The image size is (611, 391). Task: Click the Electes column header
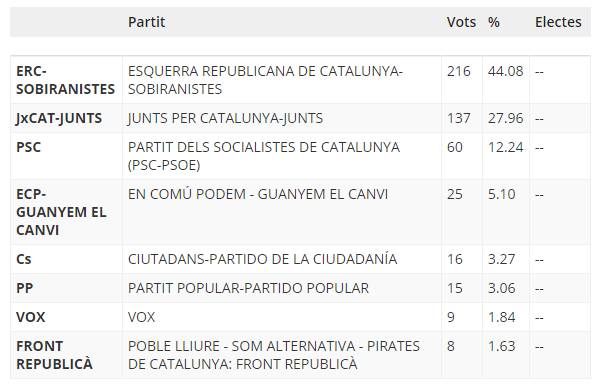click(558, 22)
